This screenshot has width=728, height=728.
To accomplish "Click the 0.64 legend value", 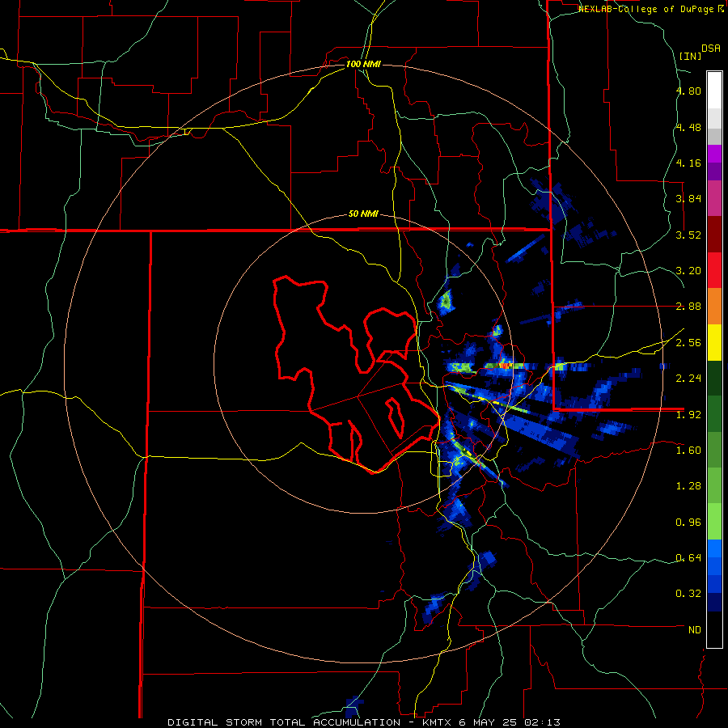I will (688, 558).
